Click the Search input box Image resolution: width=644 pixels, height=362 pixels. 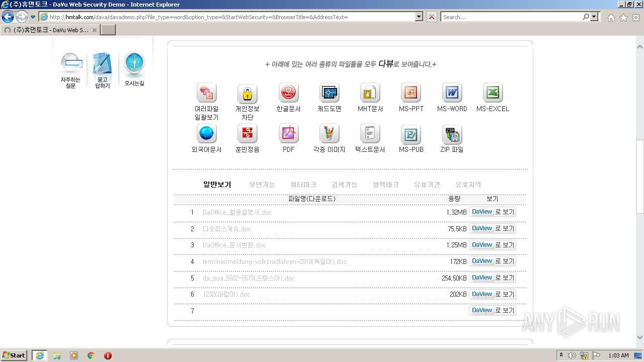(511, 17)
